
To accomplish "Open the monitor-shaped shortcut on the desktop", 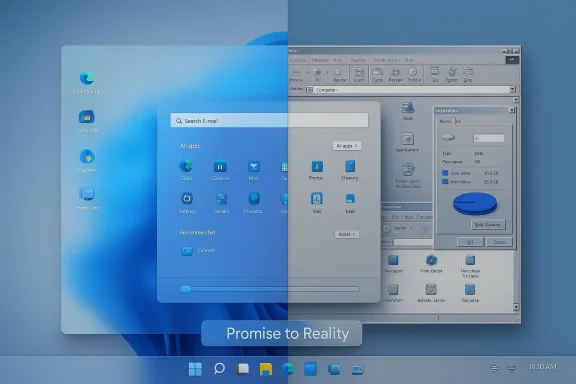I will click(87, 194).
